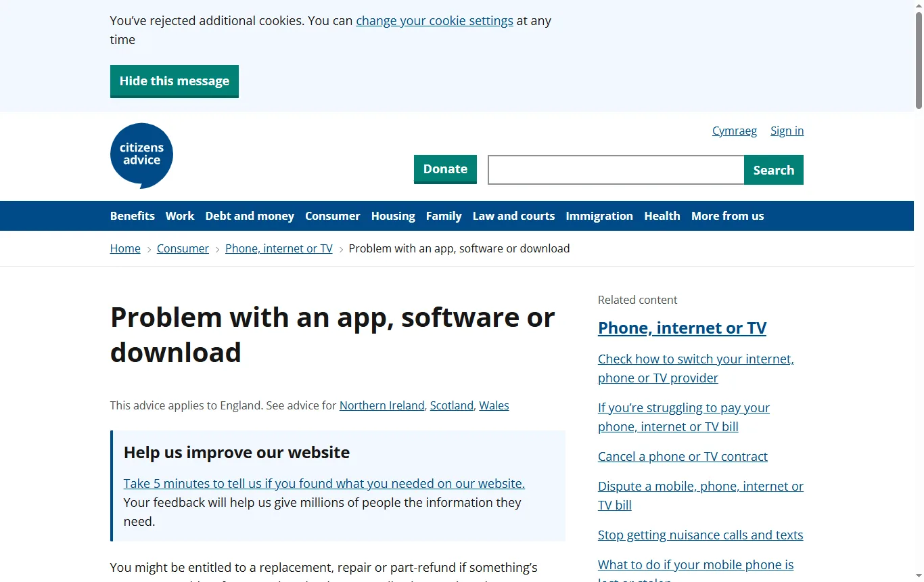Screen dimensions: 924x582
Task: Click the 'Help us improve our website' heading
Action: (x=237, y=452)
